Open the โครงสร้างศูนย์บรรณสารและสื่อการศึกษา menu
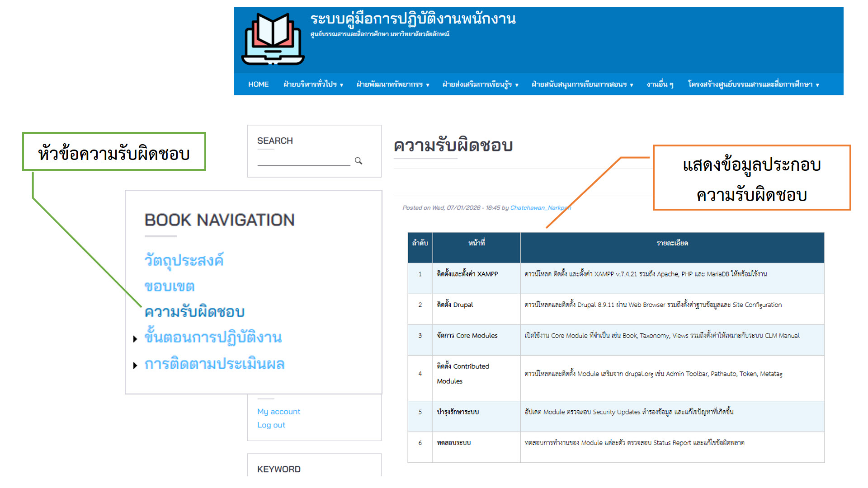This screenshot has width=868, height=488. click(754, 84)
